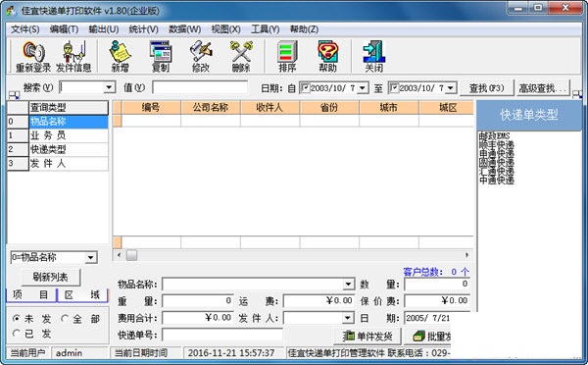Click the 费用合计 input field

[x=198, y=318]
